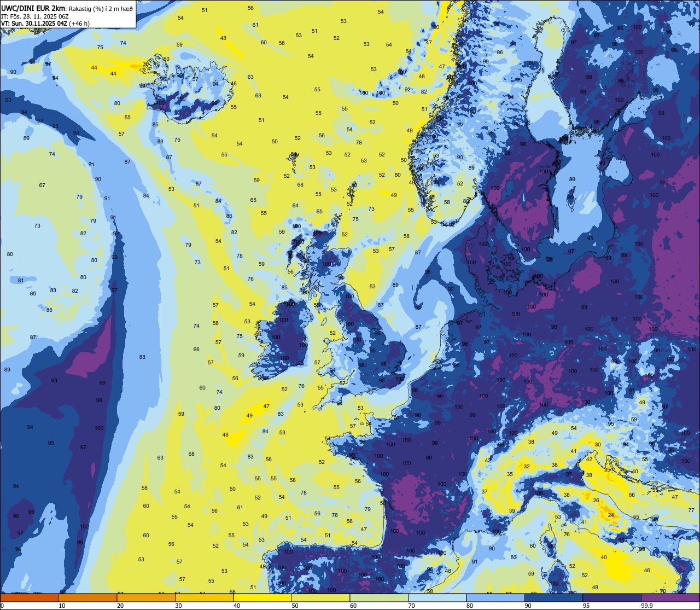Click the 20–30 legend color swatch

[x=146, y=597]
